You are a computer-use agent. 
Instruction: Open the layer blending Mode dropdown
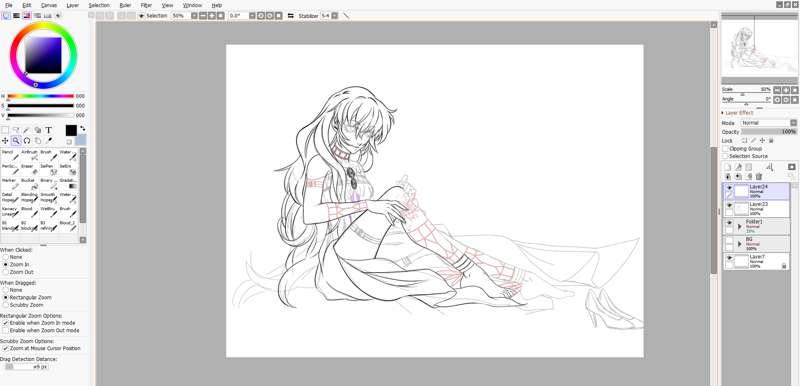(768, 123)
